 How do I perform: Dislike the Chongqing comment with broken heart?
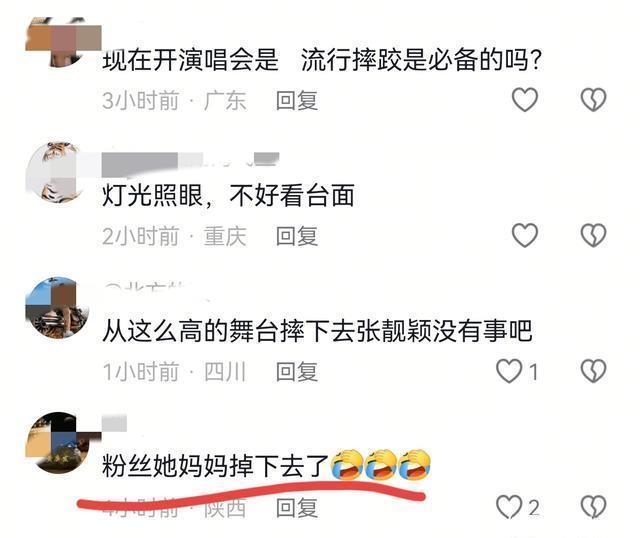(x=593, y=236)
